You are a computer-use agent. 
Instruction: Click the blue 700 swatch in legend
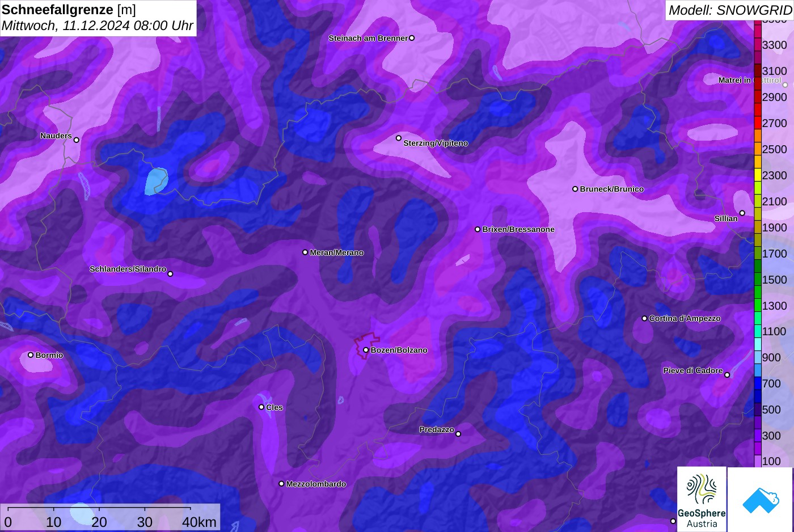pos(758,383)
